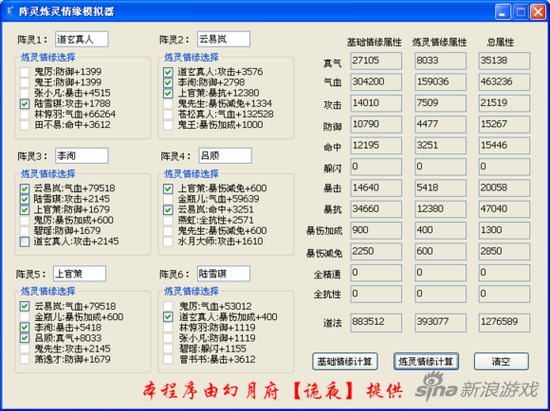This screenshot has width=550, height=411.
Task: Focus the 阵灵3 field showing 李洵
Action: 82,156
